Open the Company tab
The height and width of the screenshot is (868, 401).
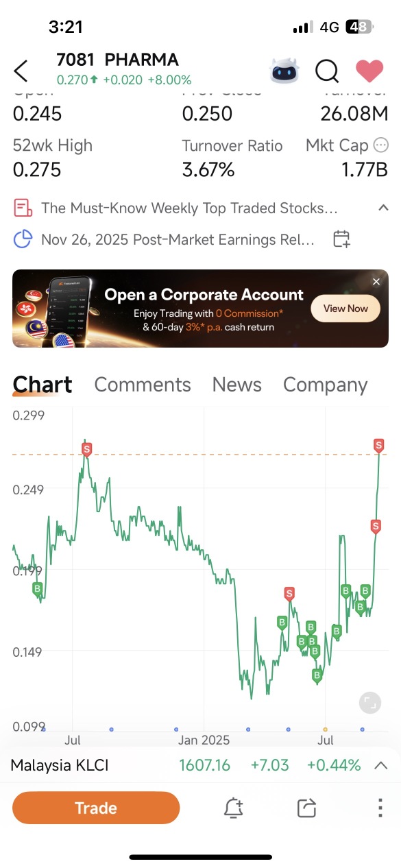(x=325, y=385)
